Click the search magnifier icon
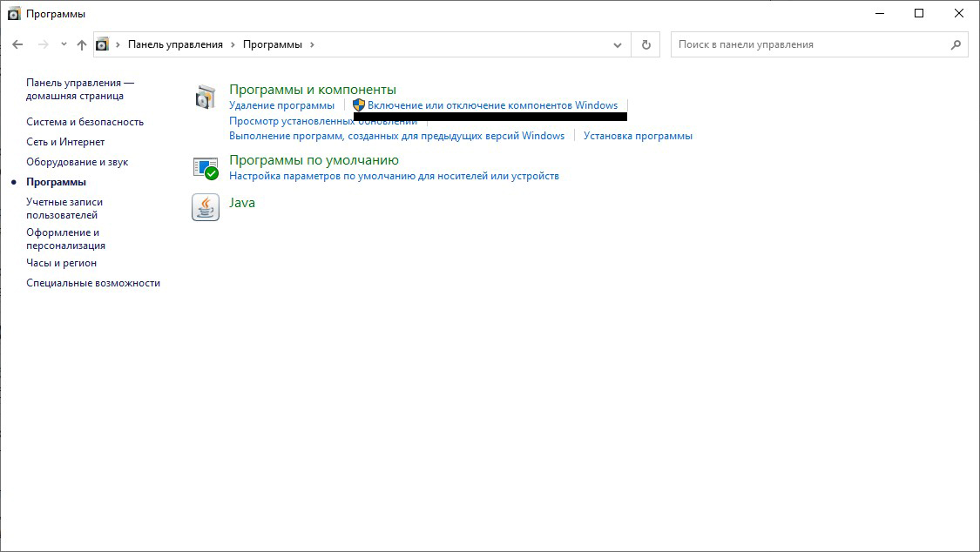 [x=956, y=44]
